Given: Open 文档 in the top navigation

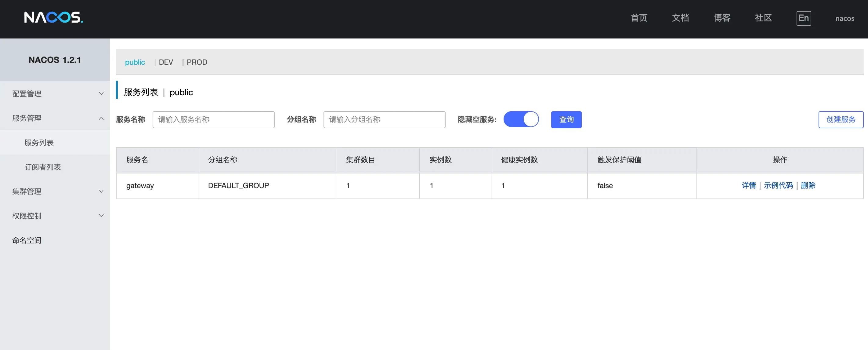Looking at the screenshot, I should click(x=680, y=18).
